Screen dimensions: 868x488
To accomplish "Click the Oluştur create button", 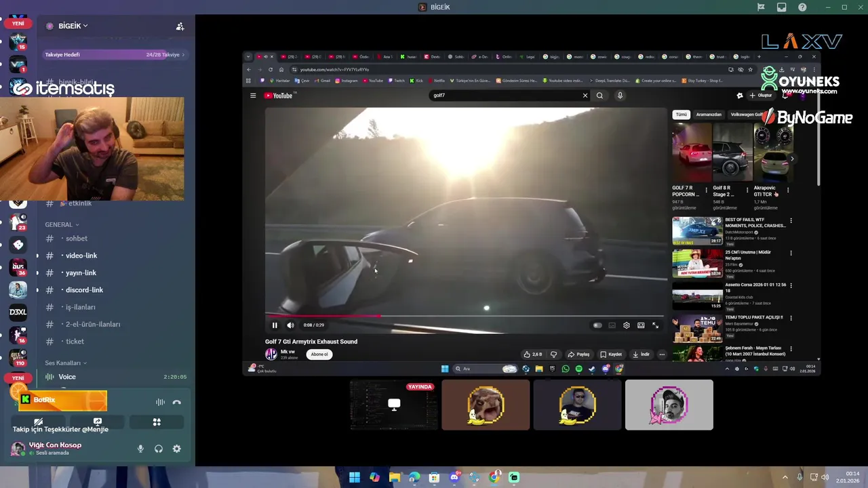I will [761, 96].
